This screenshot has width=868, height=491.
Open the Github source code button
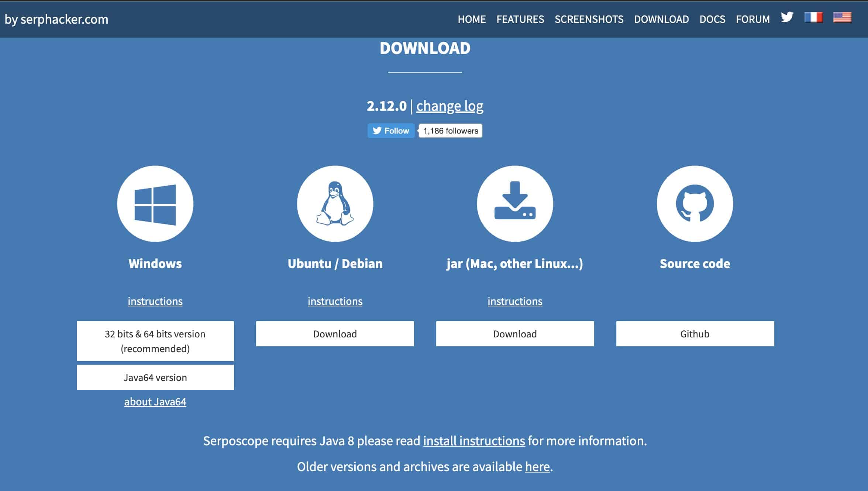point(695,334)
